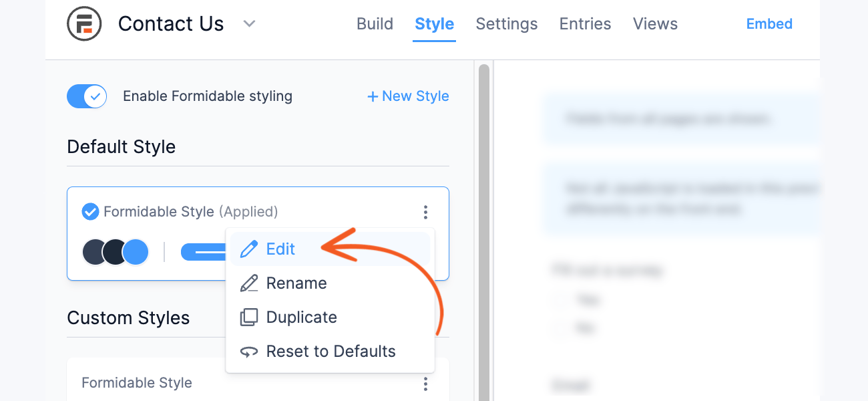The image size is (868, 401).
Task: Choose Edit from the style menu
Action: pos(331,249)
